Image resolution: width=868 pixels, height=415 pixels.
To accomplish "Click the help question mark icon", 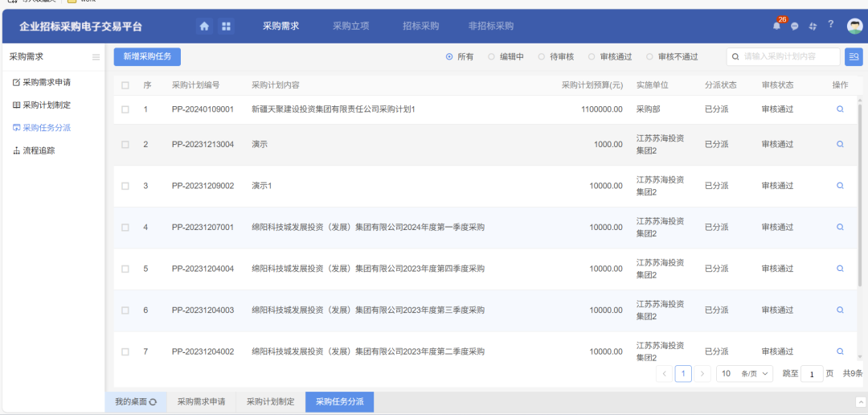I will pos(830,25).
